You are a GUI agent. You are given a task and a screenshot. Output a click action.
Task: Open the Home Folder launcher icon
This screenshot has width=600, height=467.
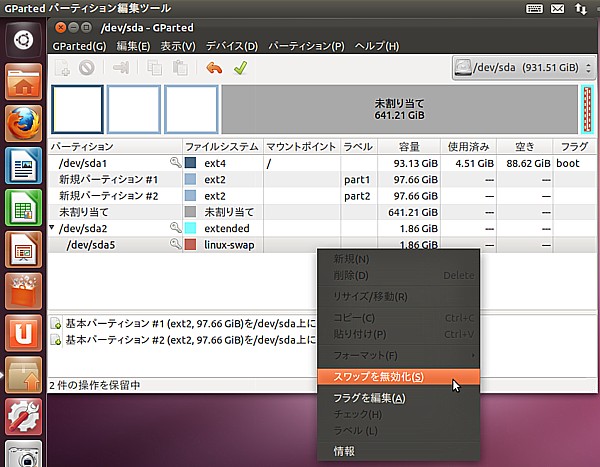click(x=23, y=82)
